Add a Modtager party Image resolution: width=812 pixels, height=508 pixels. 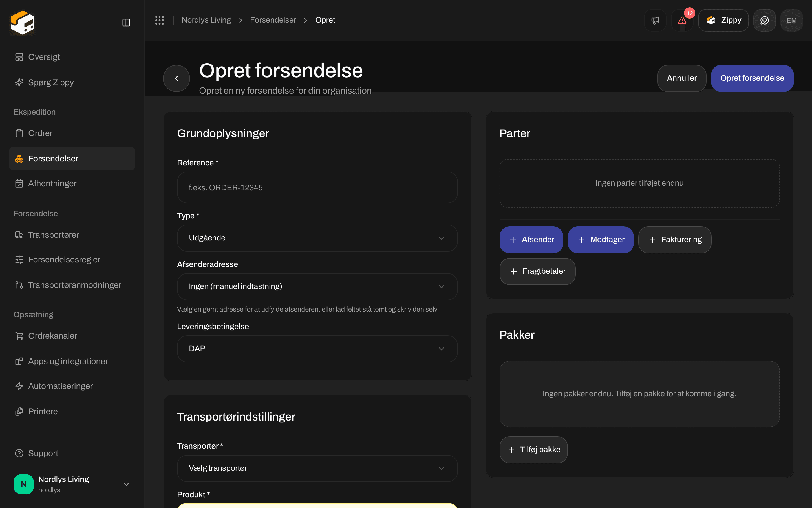(x=601, y=240)
